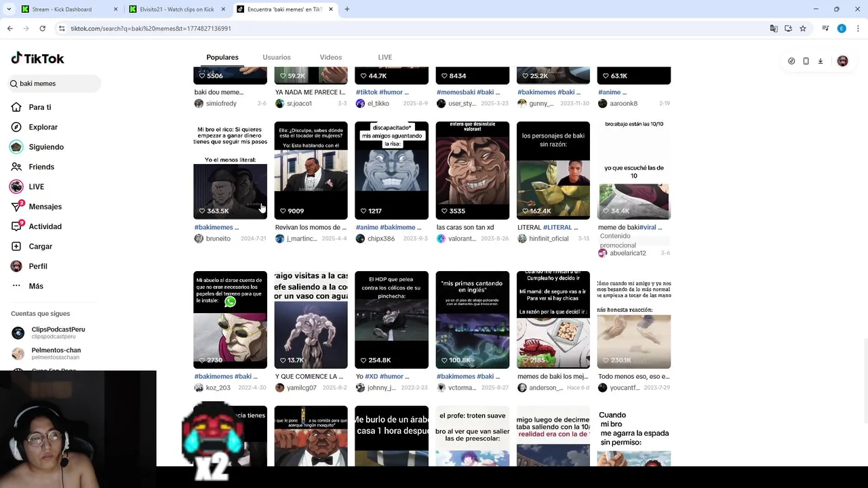Screen dimensions: 868x488
Task: Open the video with 34.4K likes
Action: (633, 170)
